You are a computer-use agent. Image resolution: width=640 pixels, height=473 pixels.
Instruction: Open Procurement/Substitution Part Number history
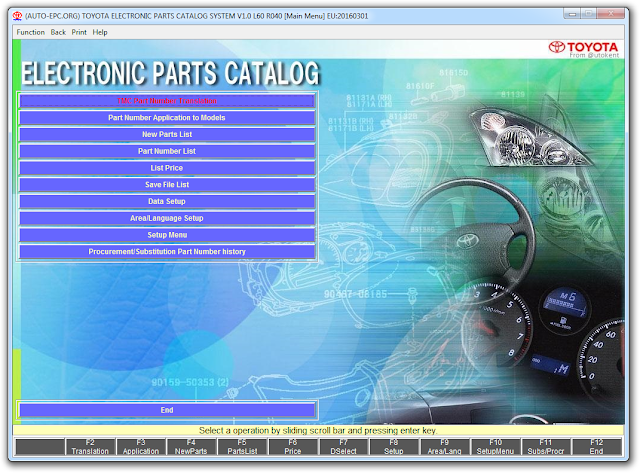pyautogui.click(x=167, y=251)
